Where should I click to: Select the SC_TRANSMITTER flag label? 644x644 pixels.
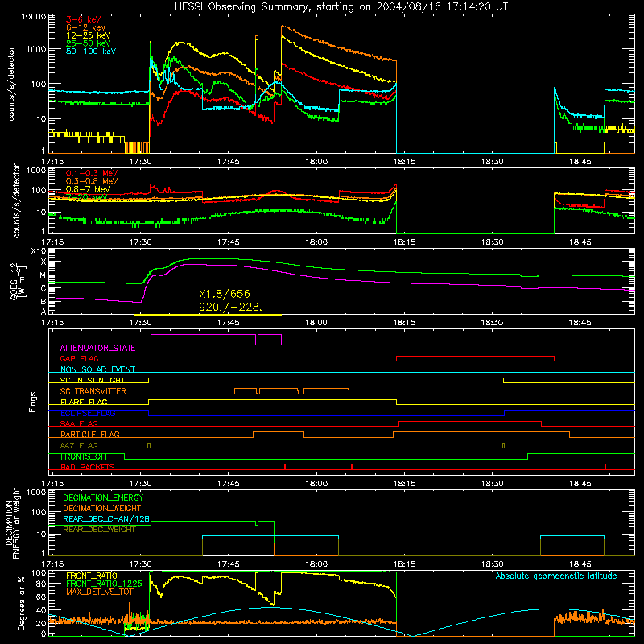tap(93, 391)
